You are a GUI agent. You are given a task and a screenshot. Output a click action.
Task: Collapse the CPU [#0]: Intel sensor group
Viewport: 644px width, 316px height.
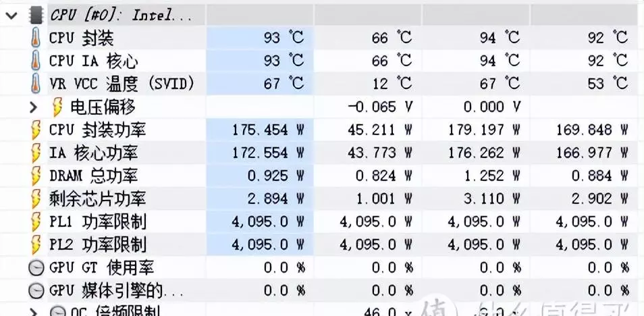11,16
